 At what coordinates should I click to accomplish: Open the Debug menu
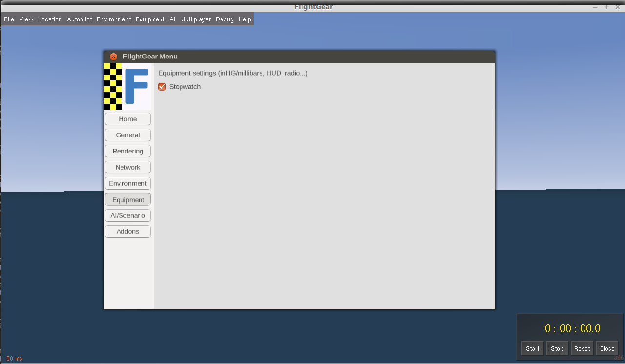point(224,19)
